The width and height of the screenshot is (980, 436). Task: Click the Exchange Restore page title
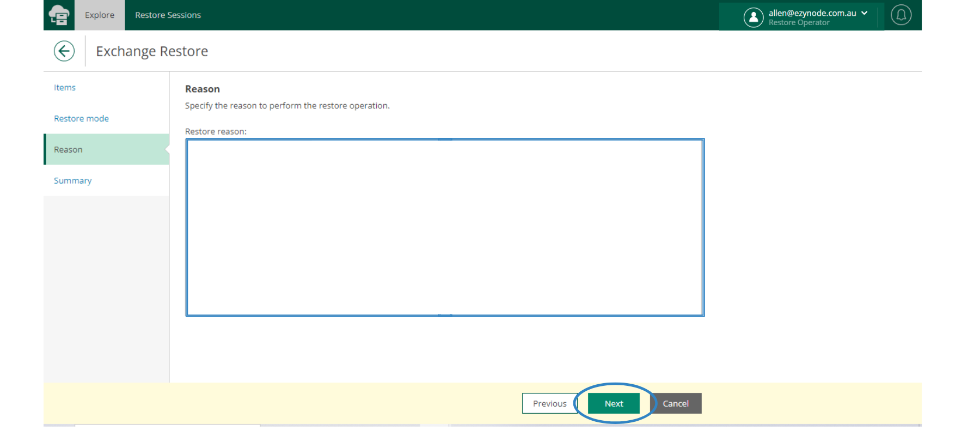(152, 51)
